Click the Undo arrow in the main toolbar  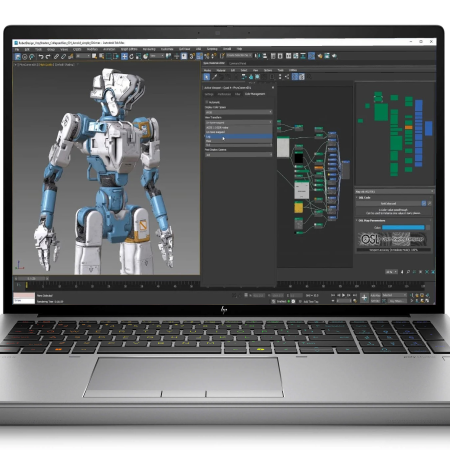click(x=41, y=57)
